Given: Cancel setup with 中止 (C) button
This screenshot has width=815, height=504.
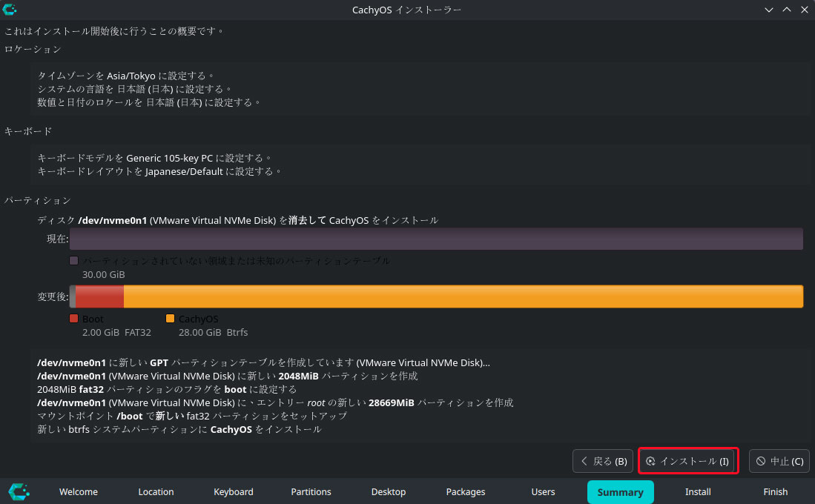Looking at the screenshot, I should click(779, 461).
